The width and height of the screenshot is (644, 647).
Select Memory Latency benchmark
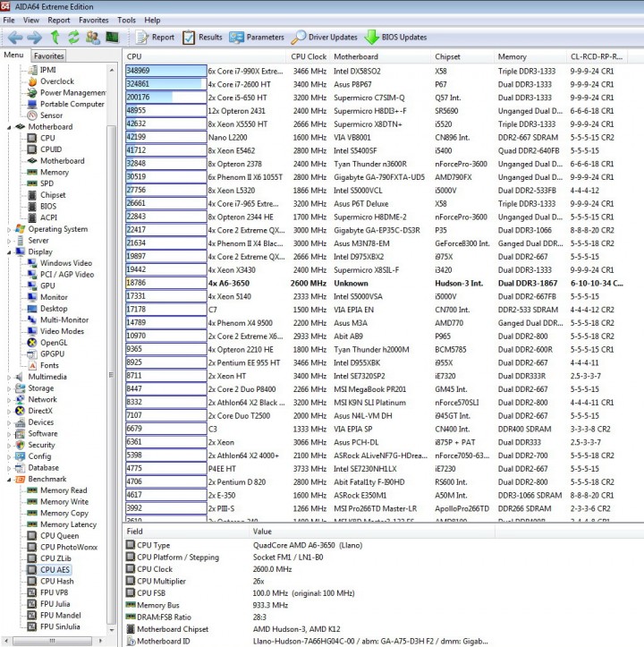(69, 524)
